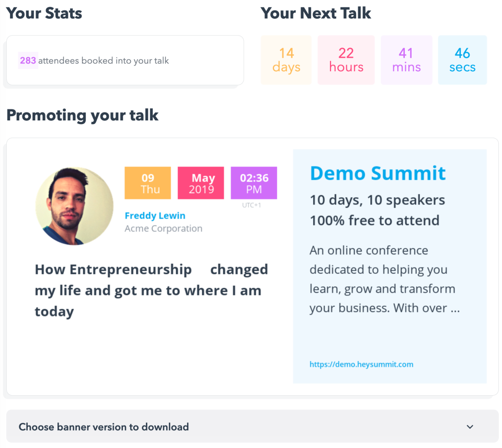The height and width of the screenshot is (448, 502).
Task: Click the purple 02:36 PM time badge
Action: tap(254, 183)
